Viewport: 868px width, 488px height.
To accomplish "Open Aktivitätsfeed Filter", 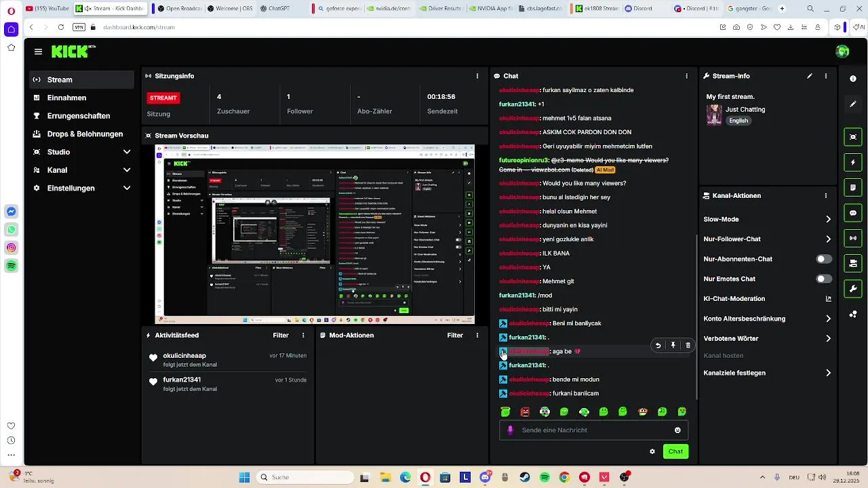I will tap(281, 335).
